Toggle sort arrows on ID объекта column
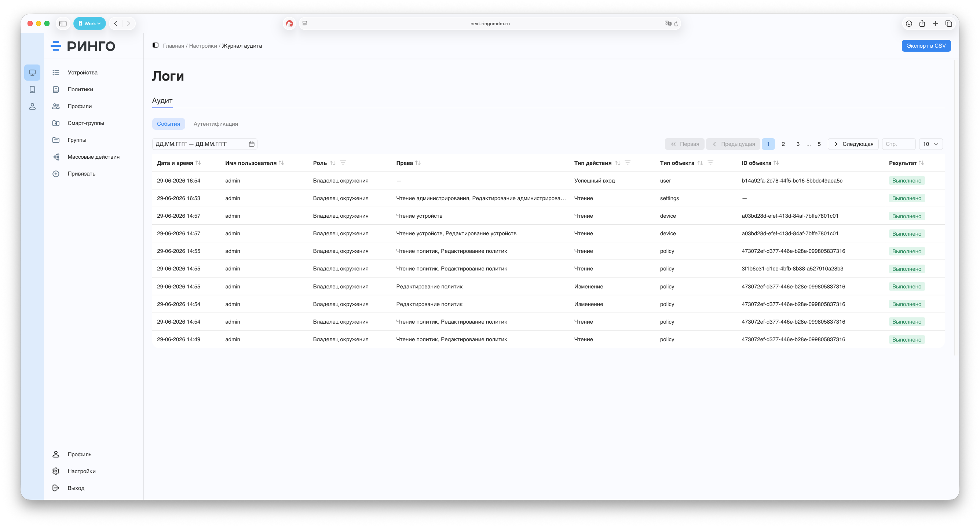 click(776, 163)
